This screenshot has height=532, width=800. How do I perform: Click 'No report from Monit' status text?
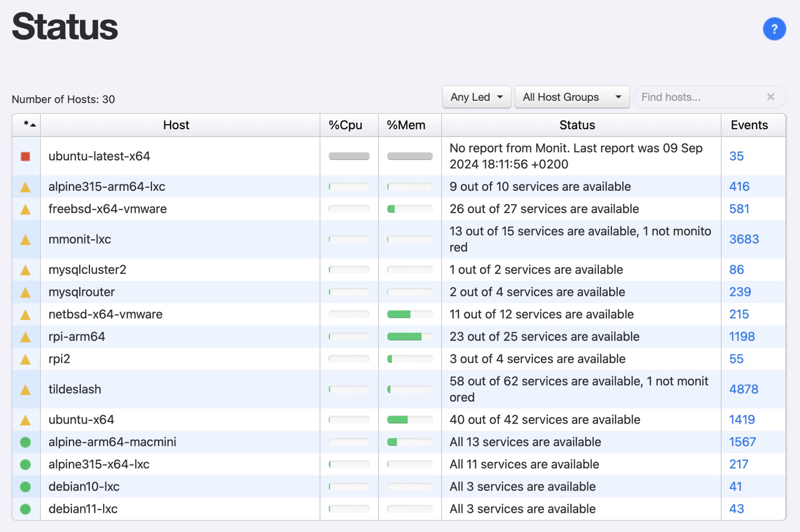(x=576, y=156)
